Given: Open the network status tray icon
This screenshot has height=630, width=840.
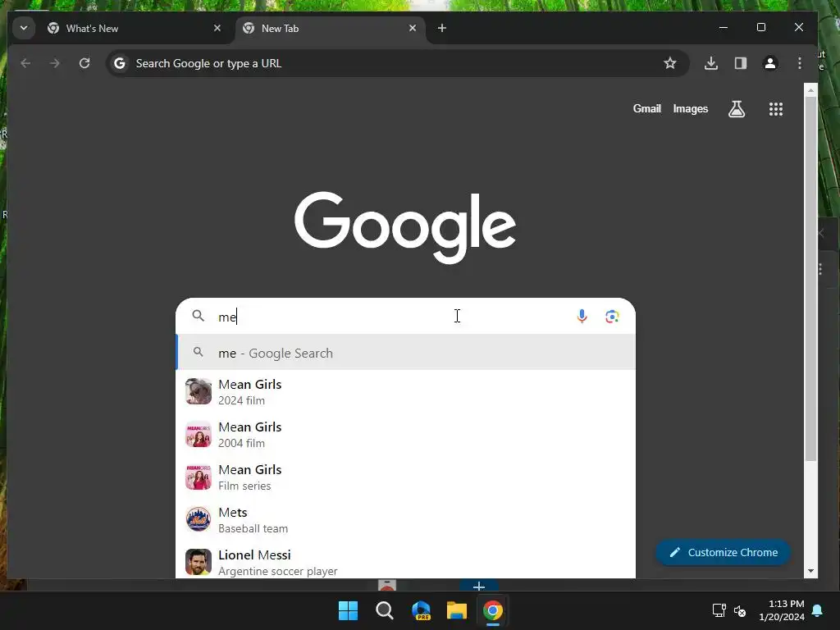Looking at the screenshot, I should click(719, 610).
